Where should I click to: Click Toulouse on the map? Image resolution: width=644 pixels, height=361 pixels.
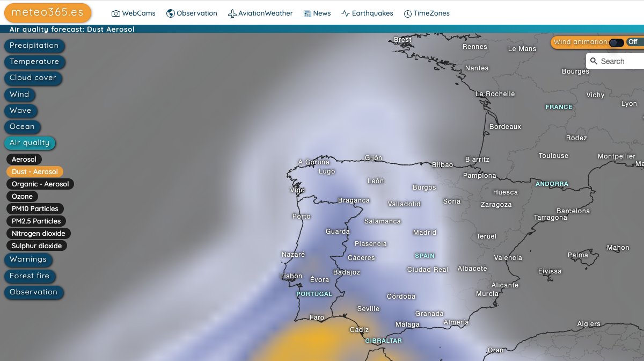click(x=553, y=156)
